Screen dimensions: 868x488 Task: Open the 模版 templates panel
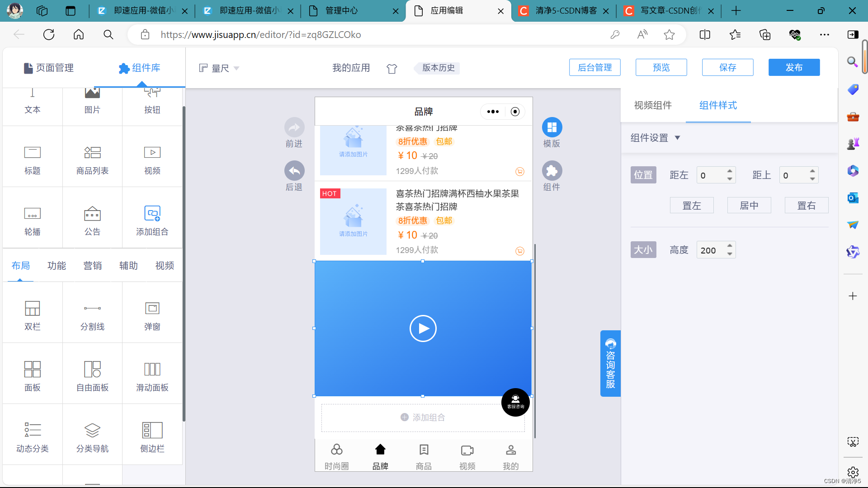[x=552, y=128]
